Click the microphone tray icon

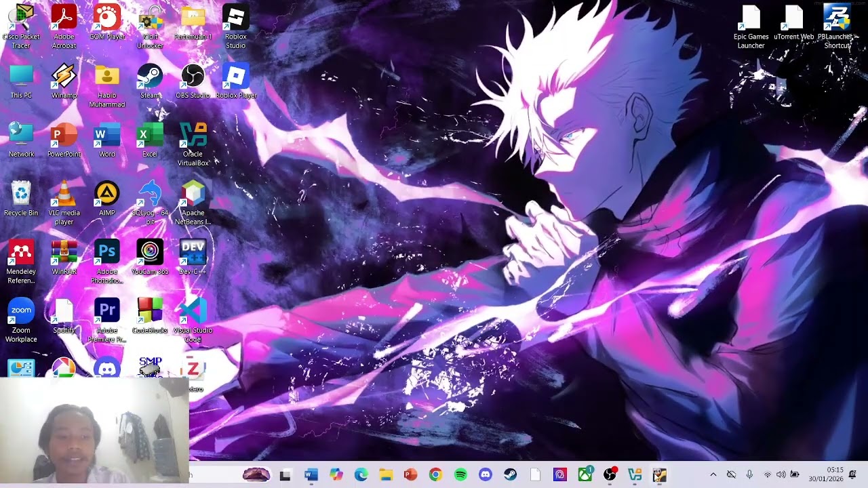coord(749,475)
